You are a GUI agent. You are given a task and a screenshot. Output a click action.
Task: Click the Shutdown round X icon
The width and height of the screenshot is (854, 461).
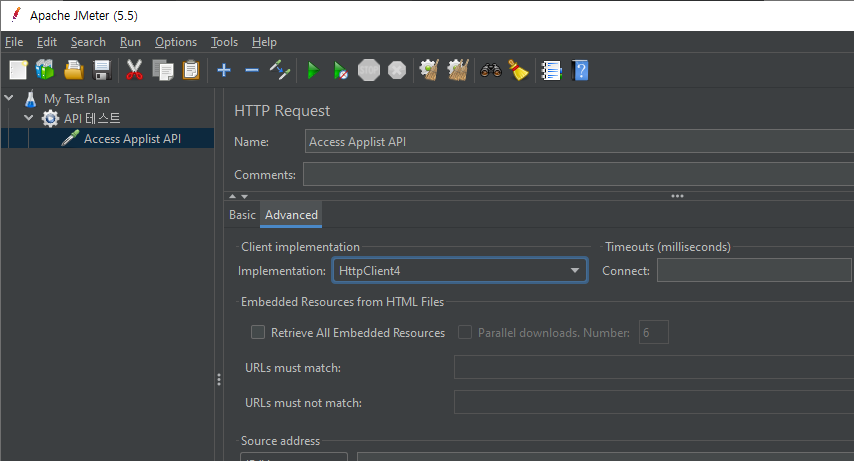click(397, 70)
